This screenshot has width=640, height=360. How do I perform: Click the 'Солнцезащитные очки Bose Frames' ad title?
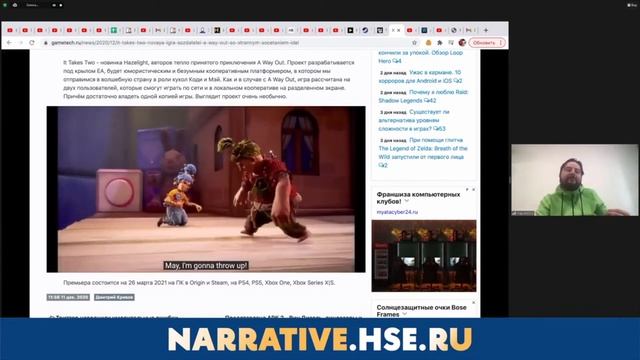(x=421, y=311)
